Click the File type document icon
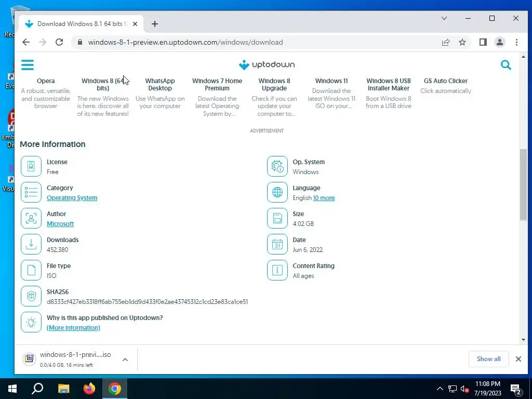The width and height of the screenshot is (532, 399). [x=31, y=270]
